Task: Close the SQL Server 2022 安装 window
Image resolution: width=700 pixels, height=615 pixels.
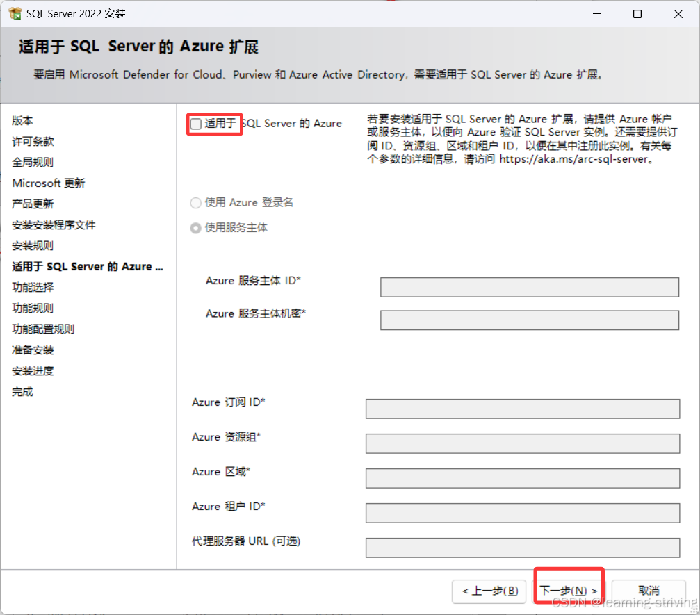Action: click(678, 14)
